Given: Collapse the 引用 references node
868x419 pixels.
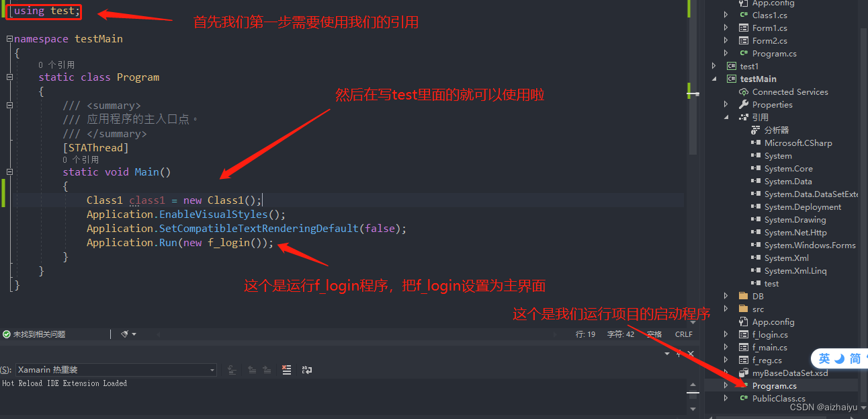Looking at the screenshot, I should (726, 117).
